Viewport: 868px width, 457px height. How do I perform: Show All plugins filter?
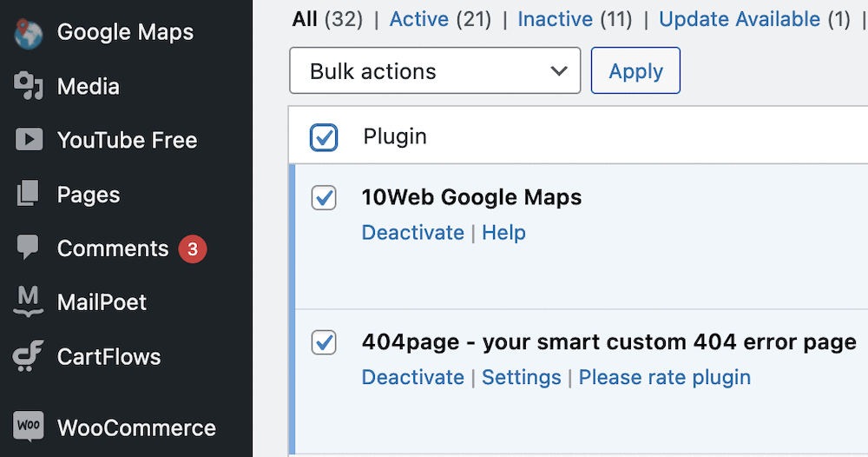(x=305, y=19)
